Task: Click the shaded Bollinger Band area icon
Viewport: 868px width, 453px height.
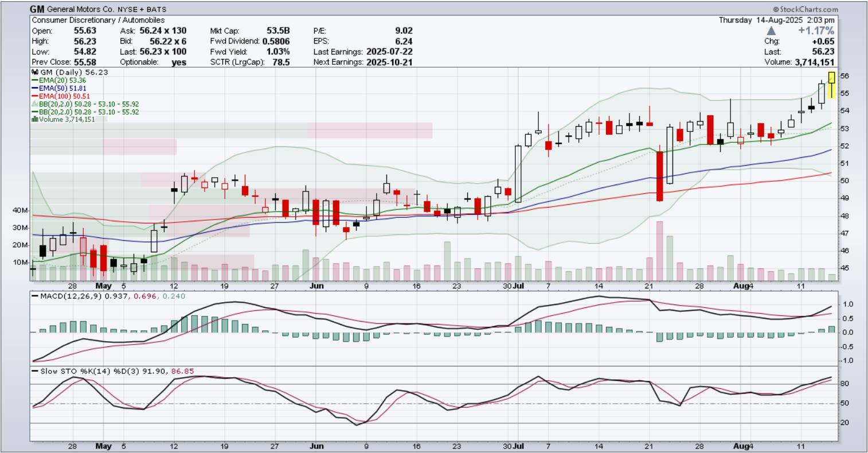Action: tap(35, 104)
